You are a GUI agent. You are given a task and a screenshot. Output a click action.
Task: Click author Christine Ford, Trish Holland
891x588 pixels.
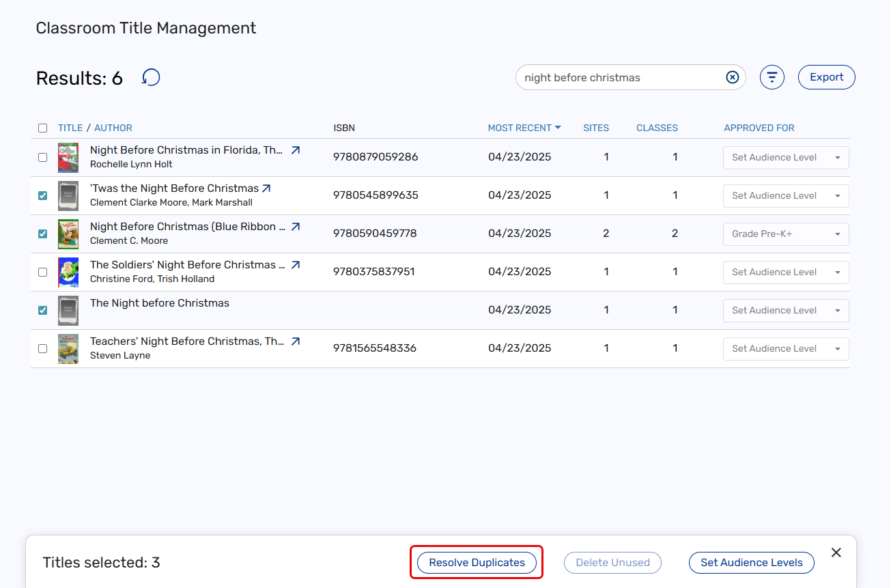click(x=152, y=279)
